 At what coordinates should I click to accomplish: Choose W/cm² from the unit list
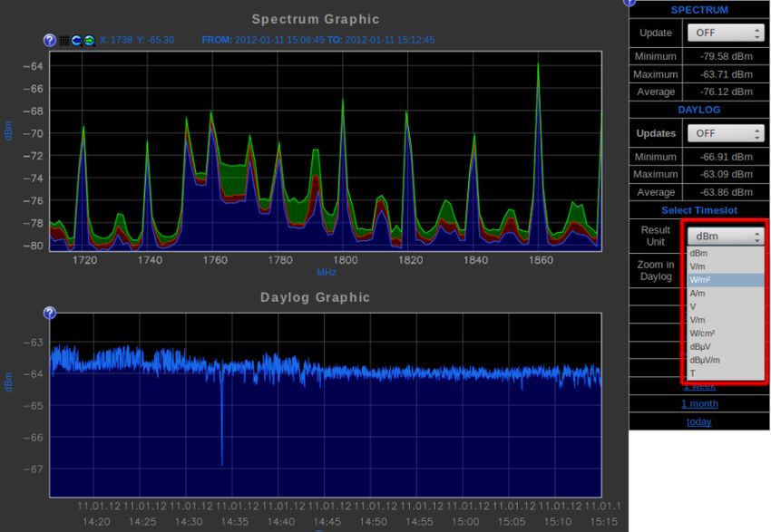(726, 333)
